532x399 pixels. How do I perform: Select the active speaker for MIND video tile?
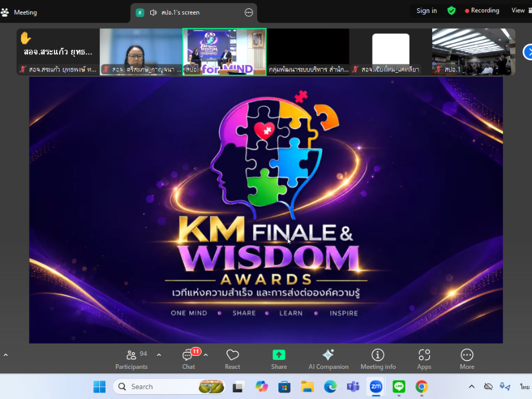[224, 51]
